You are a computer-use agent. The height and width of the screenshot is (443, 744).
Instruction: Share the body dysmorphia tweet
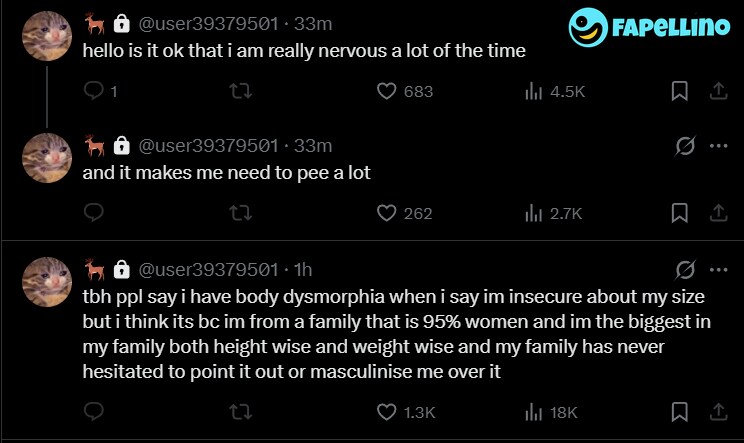tap(716, 411)
